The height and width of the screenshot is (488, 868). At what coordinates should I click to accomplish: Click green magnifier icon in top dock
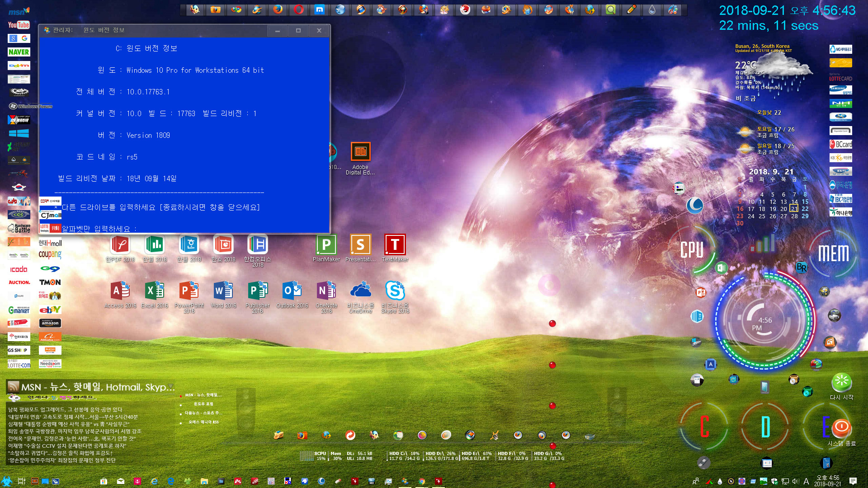[x=611, y=9]
